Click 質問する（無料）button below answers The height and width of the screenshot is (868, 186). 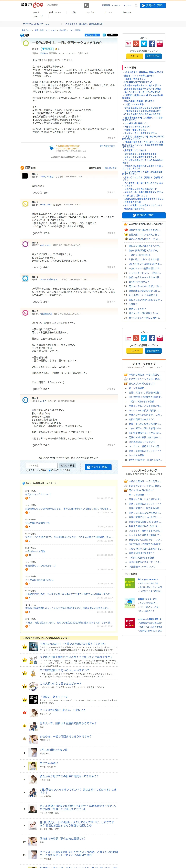98,467
